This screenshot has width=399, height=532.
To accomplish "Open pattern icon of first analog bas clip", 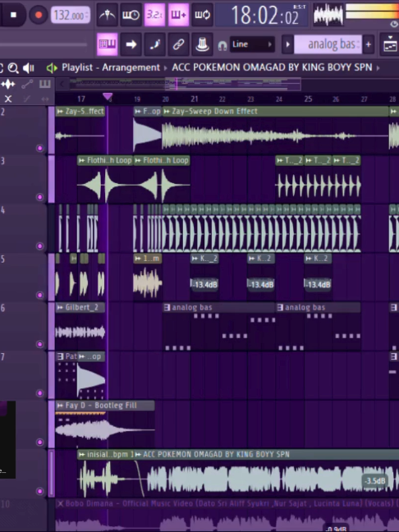I will pyautogui.click(x=167, y=307).
